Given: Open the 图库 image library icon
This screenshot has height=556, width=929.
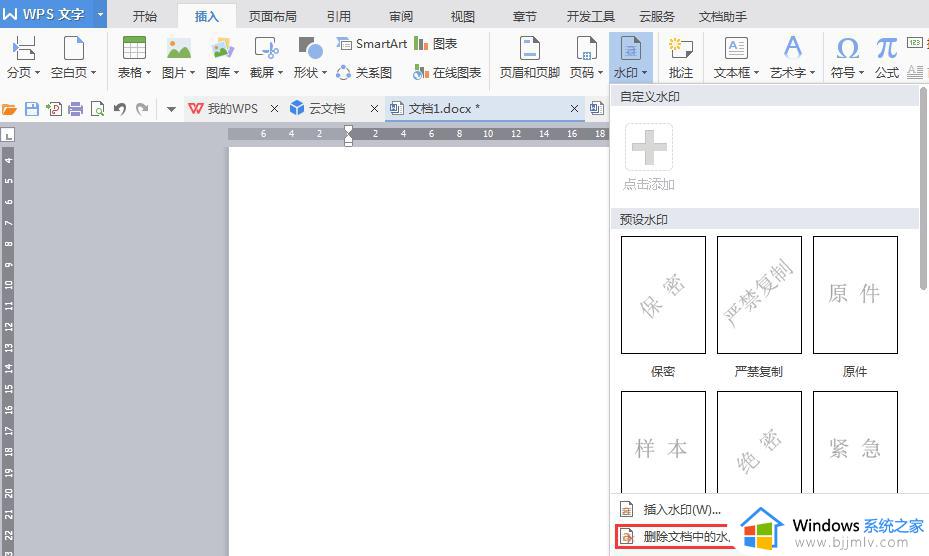Looking at the screenshot, I should (x=222, y=49).
